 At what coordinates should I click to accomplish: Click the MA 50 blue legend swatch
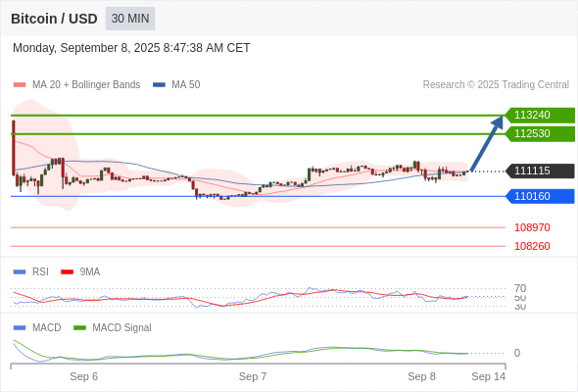pyautogui.click(x=159, y=85)
